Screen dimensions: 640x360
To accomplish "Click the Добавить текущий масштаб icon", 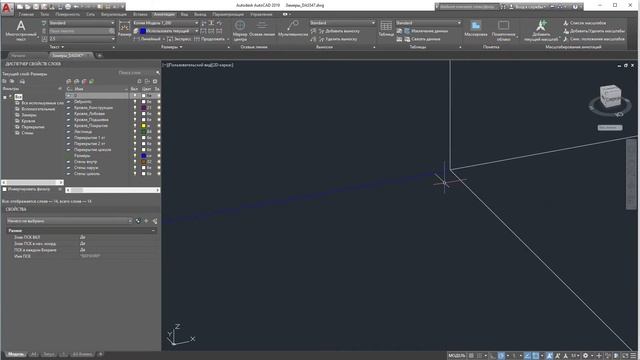I will click(x=541, y=31).
